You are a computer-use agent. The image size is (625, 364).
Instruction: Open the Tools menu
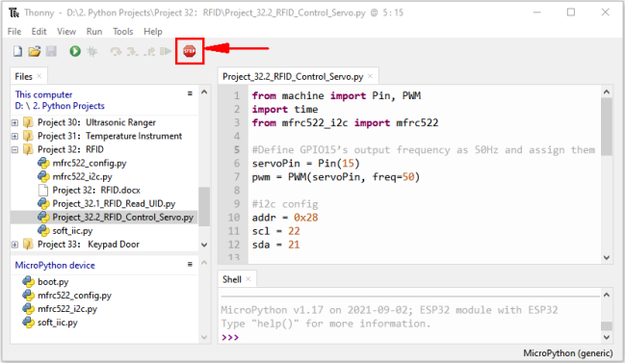coord(122,32)
